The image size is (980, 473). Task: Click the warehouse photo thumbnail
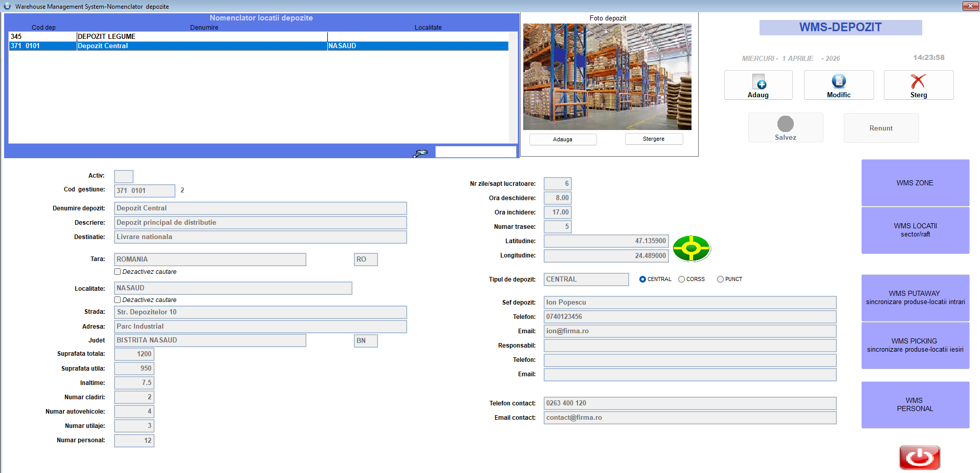[x=607, y=77]
